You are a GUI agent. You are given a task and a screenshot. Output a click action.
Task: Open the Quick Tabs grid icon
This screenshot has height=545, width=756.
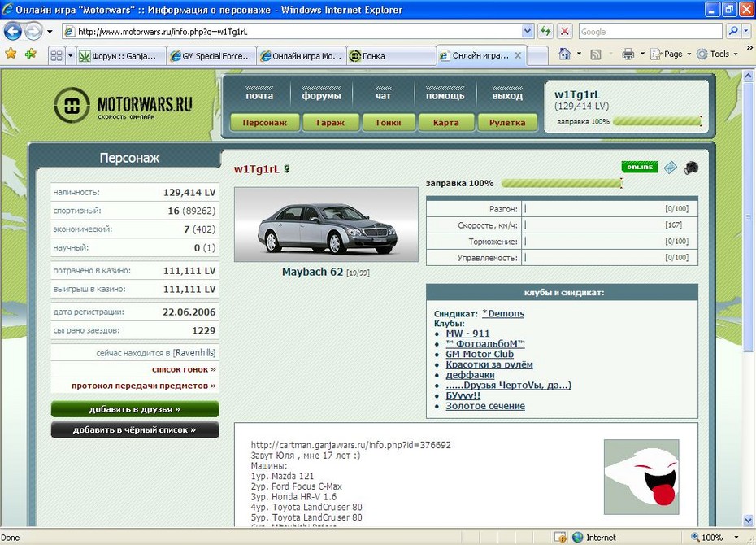pyautogui.click(x=56, y=56)
